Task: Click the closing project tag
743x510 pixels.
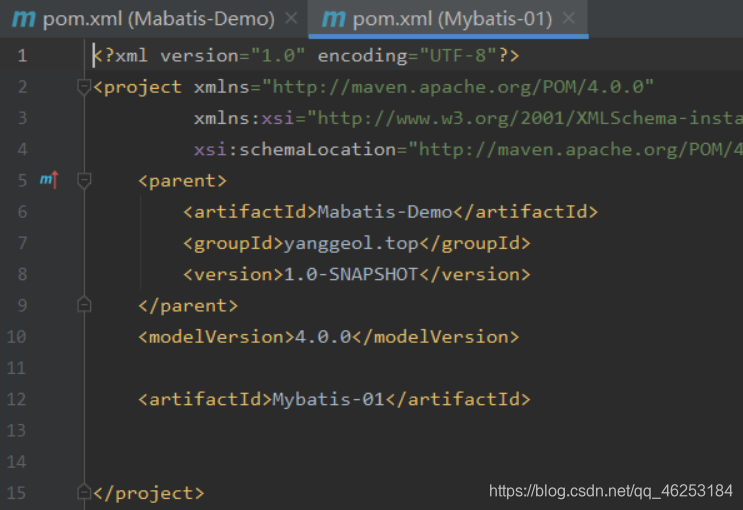Action: click(149, 493)
